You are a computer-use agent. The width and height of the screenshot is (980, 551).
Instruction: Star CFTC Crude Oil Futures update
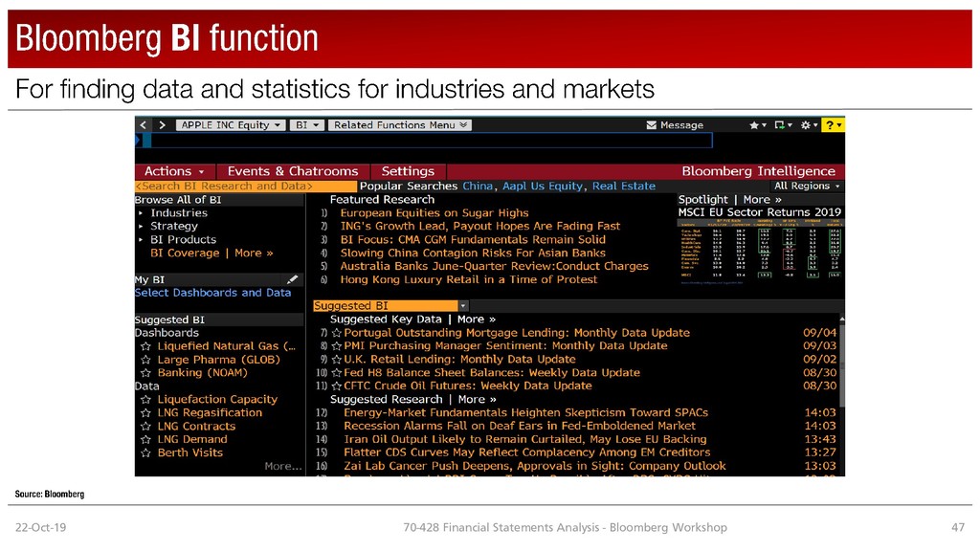[x=336, y=386]
